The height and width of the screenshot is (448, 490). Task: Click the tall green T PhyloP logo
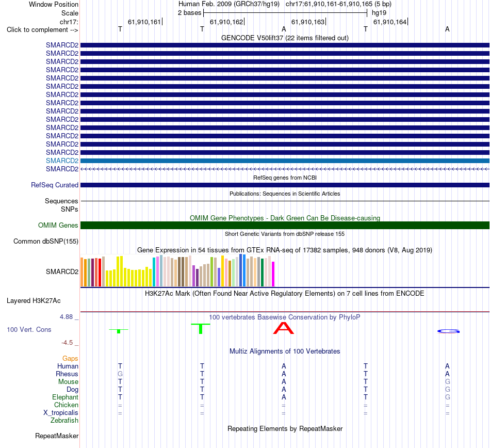pos(200,329)
